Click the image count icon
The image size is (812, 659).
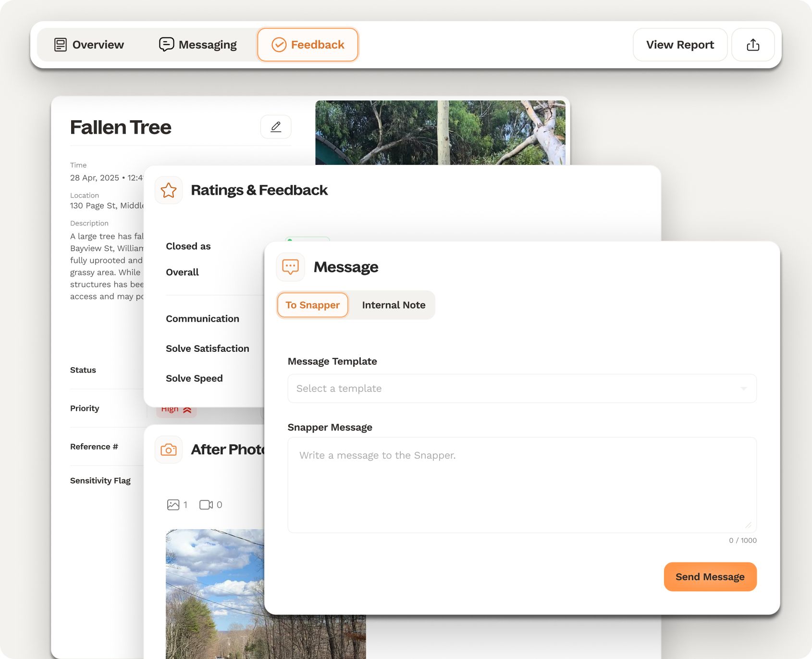coord(173,505)
